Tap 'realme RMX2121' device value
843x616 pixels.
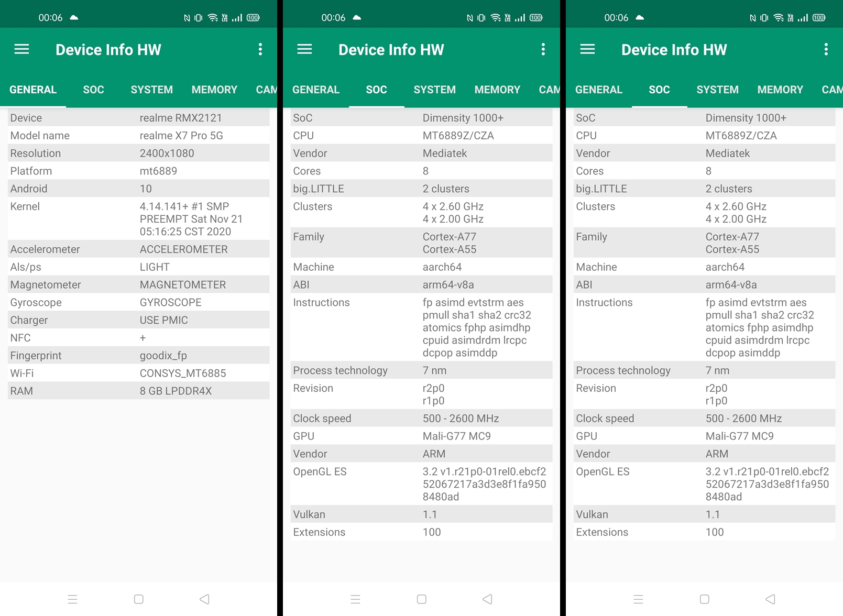point(181,118)
